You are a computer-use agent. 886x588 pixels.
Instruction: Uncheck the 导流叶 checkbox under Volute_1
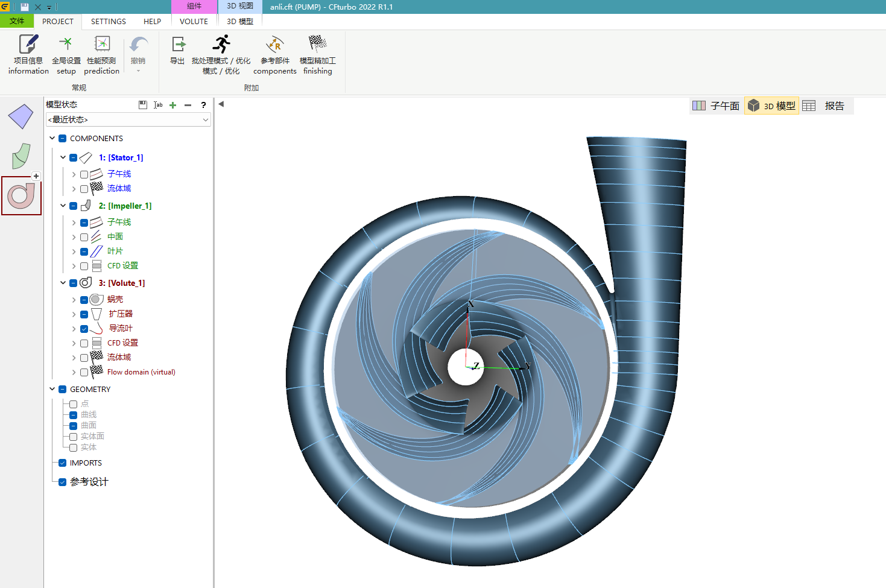click(x=84, y=329)
